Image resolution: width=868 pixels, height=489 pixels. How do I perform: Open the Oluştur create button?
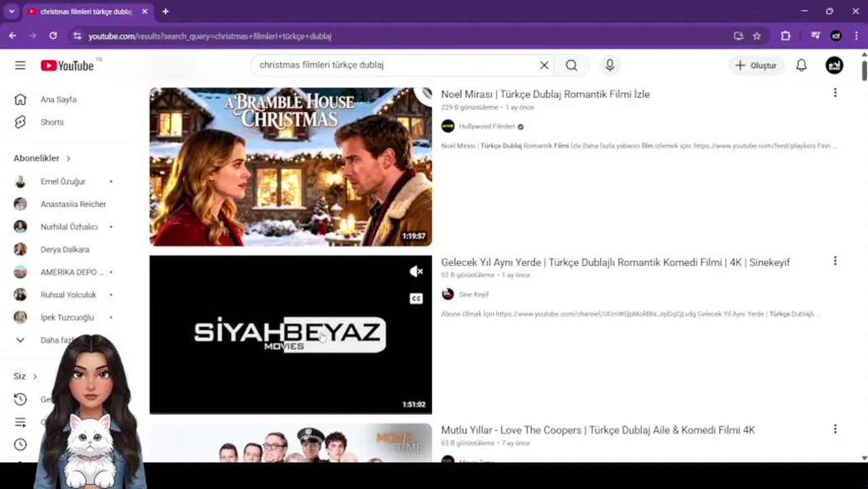coord(756,65)
